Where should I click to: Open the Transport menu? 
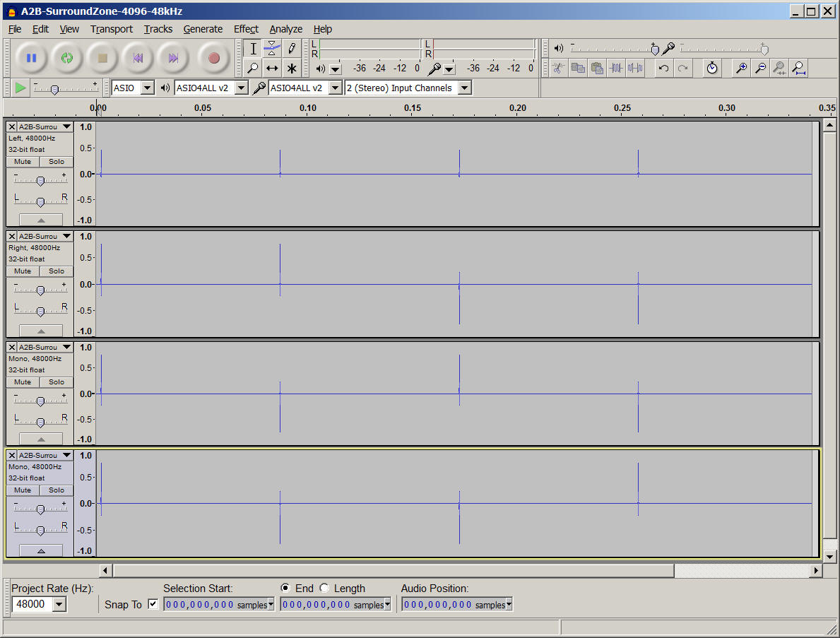click(x=112, y=29)
